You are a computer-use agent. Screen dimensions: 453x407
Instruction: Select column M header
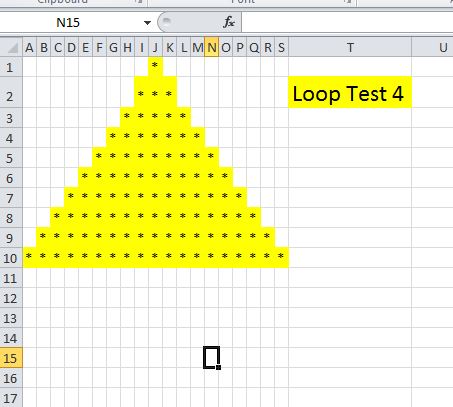coord(197,48)
